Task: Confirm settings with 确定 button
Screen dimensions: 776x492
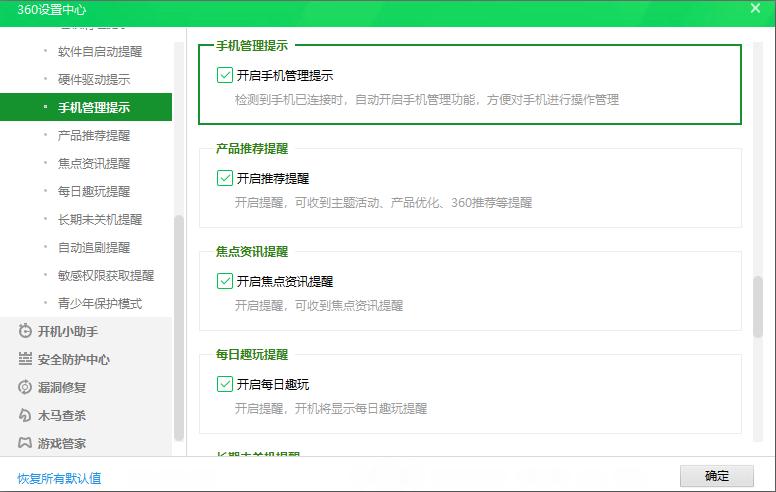Action: click(x=717, y=476)
